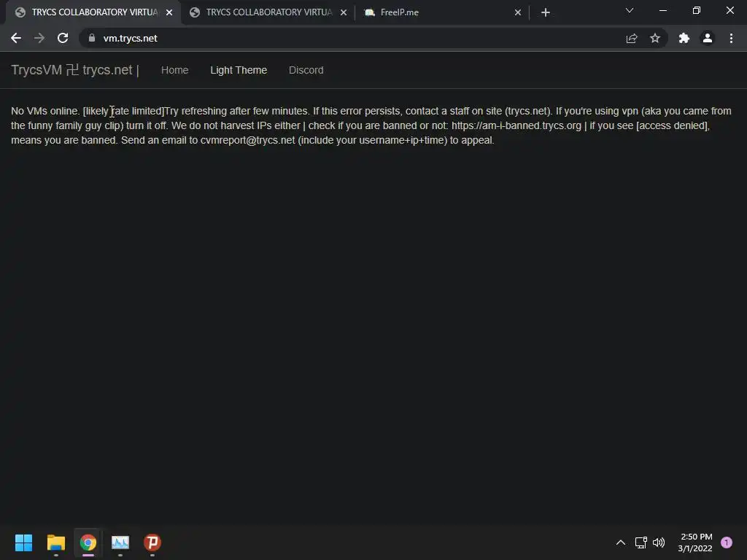Minimize the Chrome window

pos(662,10)
